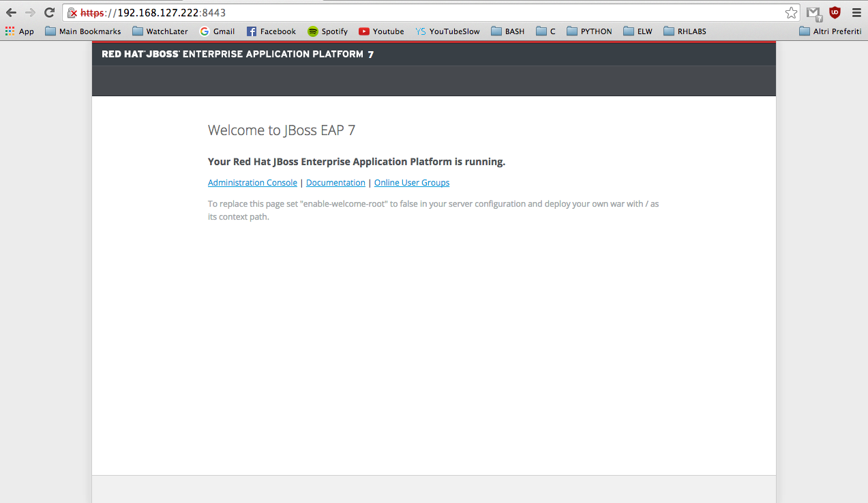Open the Chrome hamburger menu
Screen dimensions: 868x503
pos(856,12)
